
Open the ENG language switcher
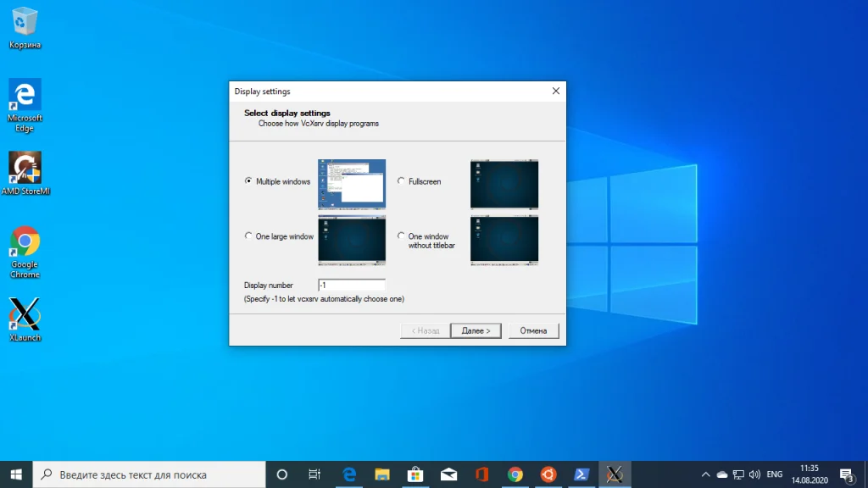[774, 474]
